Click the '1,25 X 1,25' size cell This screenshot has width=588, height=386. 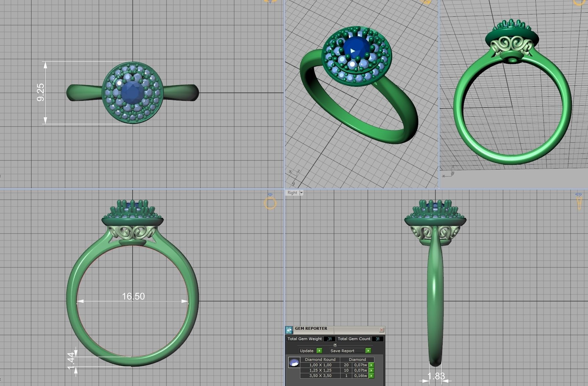pos(320,370)
